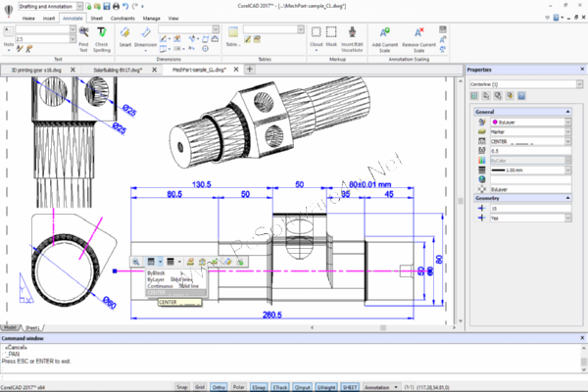Disable Ortho mode in the status bar

pyautogui.click(x=219, y=387)
